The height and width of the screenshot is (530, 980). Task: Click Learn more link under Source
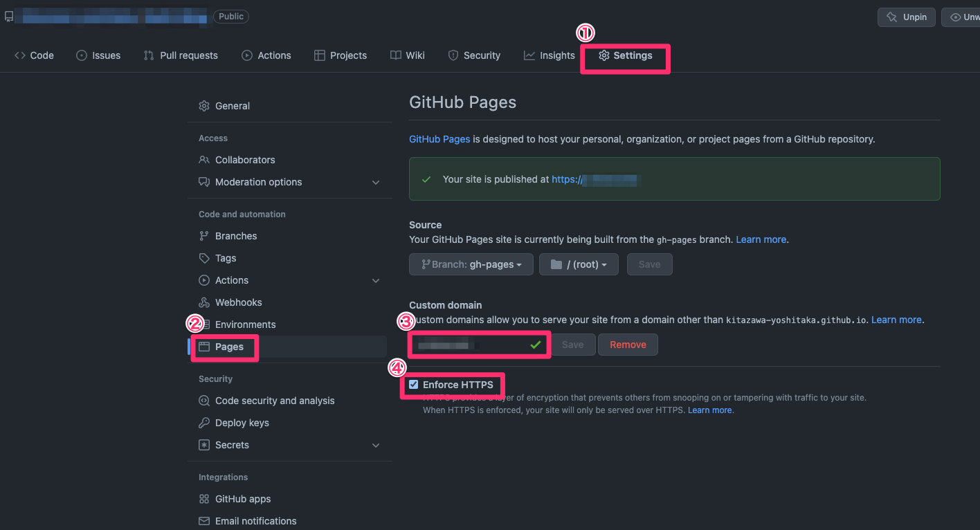761,239
